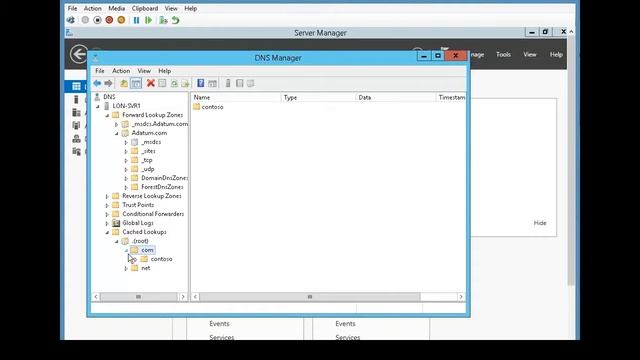640x360 pixels.
Task: Click the Global Logs tree icon
Action: (116, 223)
